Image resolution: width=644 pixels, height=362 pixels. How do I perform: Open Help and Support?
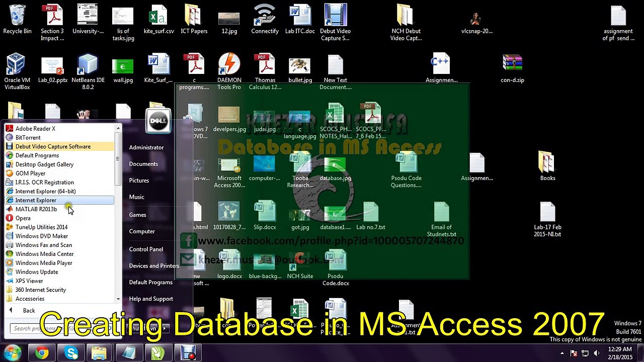tap(151, 299)
